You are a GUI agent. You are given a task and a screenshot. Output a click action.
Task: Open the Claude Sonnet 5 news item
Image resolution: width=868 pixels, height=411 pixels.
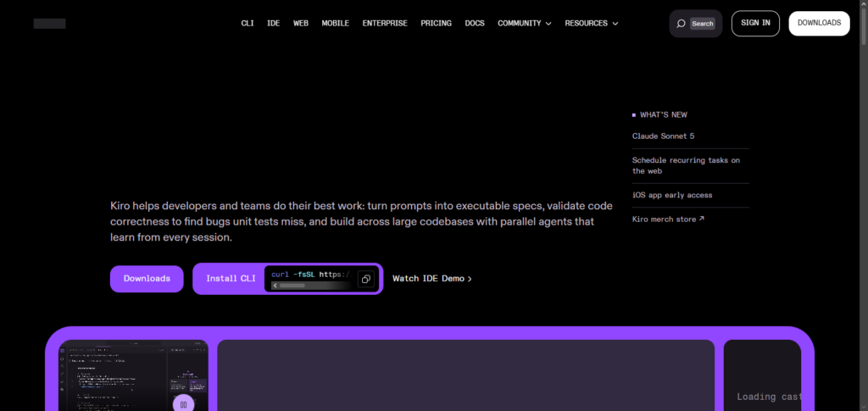click(663, 136)
